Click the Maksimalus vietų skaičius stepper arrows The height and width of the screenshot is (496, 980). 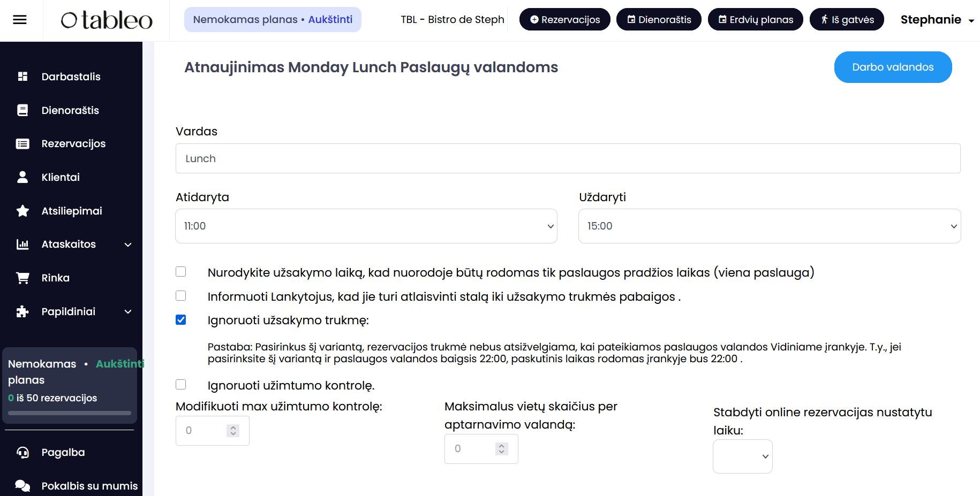pyautogui.click(x=502, y=449)
